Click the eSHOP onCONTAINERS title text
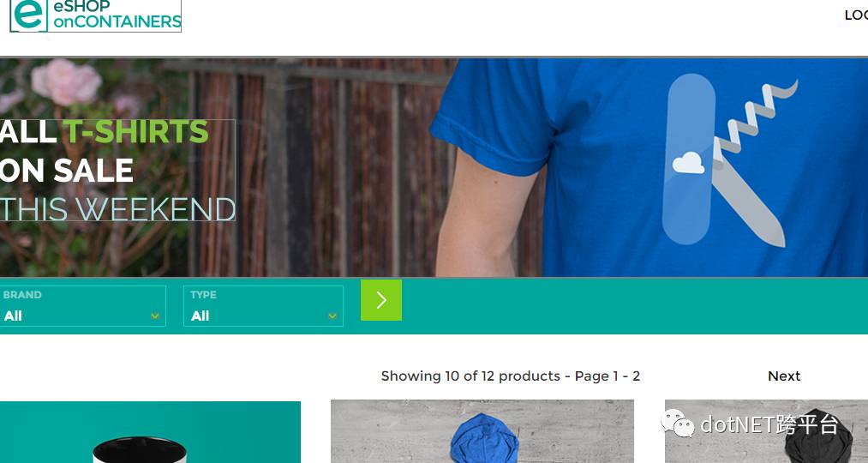The height and width of the screenshot is (463, 868). pos(117,15)
